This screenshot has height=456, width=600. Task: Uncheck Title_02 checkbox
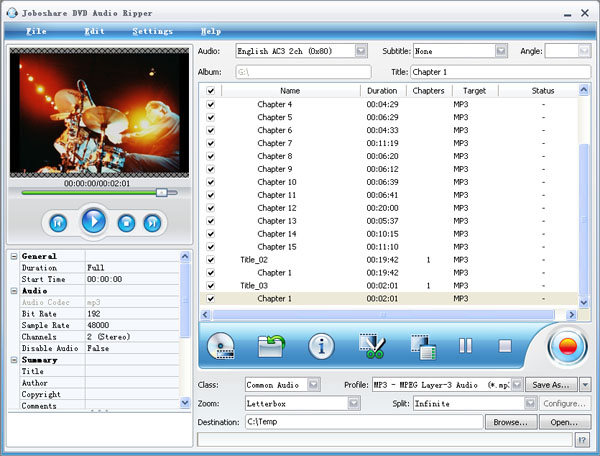point(210,260)
